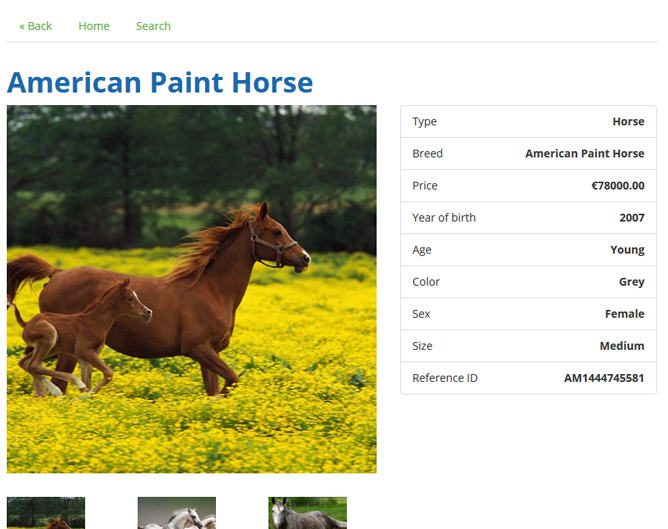Viewport: 668px width, 529px height.
Task: Click the Type value 'Horse'
Action: [628, 121]
